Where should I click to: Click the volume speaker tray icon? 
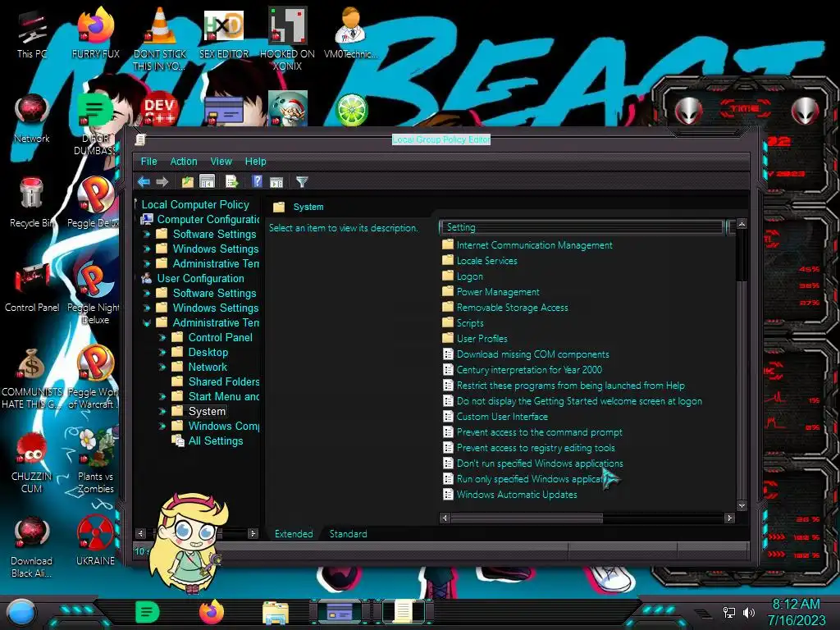[x=748, y=612]
